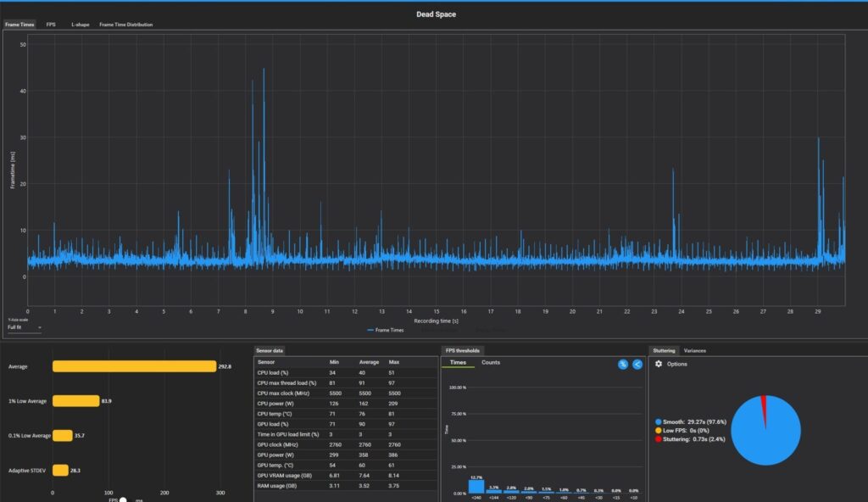The height and width of the screenshot is (502, 868).
Task: Switch to the Counts tab
Action: tap(491, 362)
